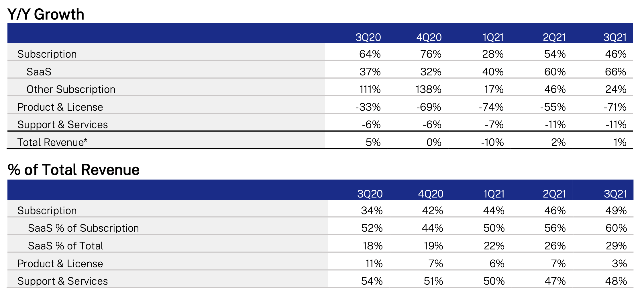Click the 111% value in Other Subscription row
The image size is (644, 293).
click(x=370, y=89)
